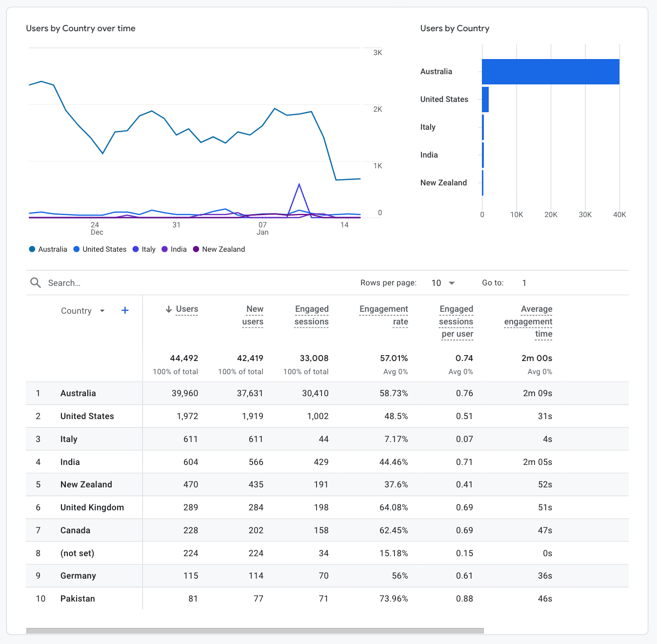This screenshot has width=657, height=644.
Task: Click in the Search field
Action: (x=146, y=283)
